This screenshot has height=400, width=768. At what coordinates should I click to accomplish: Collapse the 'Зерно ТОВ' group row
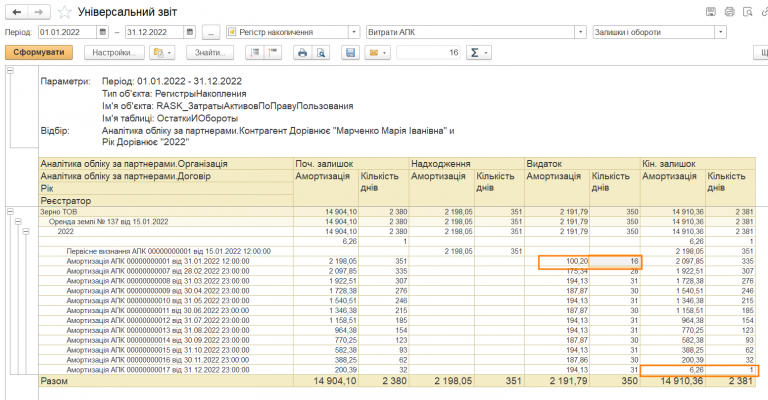(x=10, y=212)
